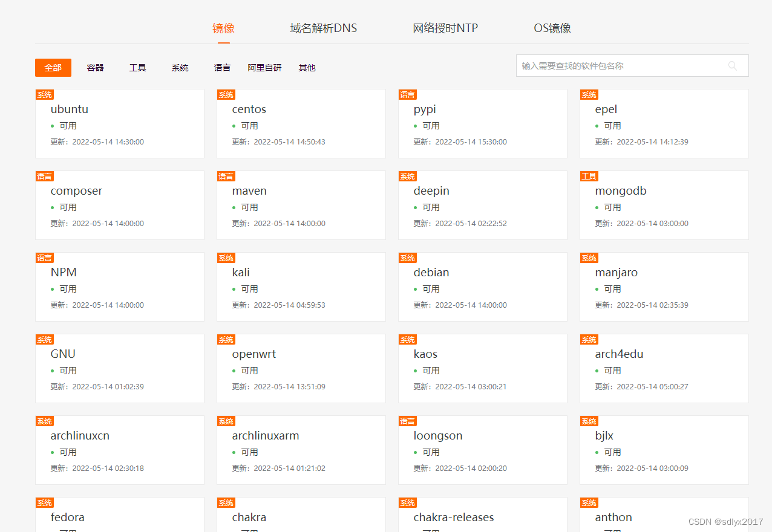The height and width of the screenshot is (532, 772).
Task: Click the 工具 tag on mongodb card
Action: 589,177
